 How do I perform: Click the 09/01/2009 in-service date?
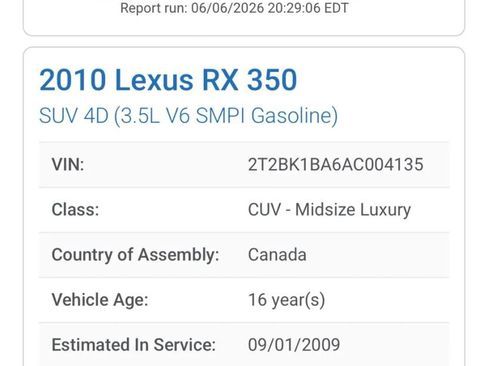[294, 345]
